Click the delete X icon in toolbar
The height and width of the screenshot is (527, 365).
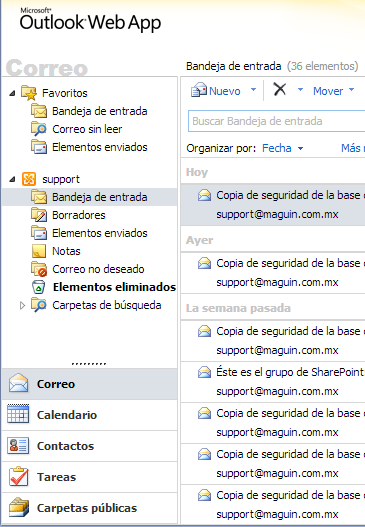(280, 89)
